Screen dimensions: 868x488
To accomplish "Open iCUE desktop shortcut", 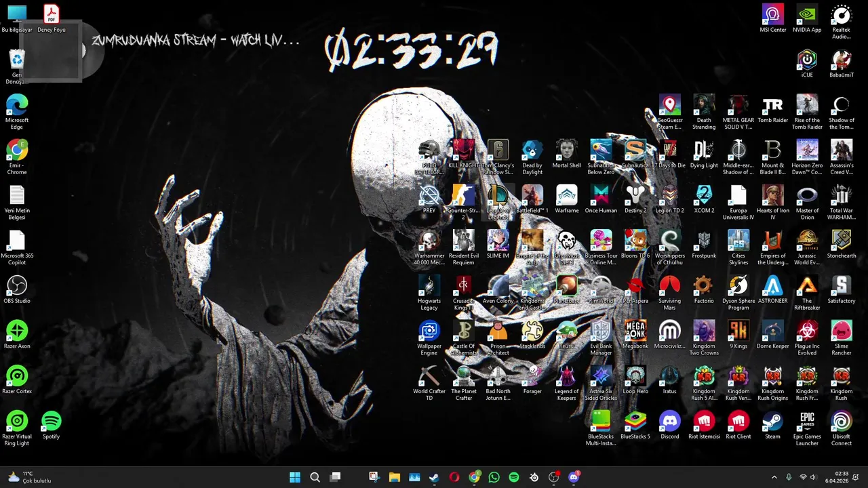I will (x=807, y=64).
